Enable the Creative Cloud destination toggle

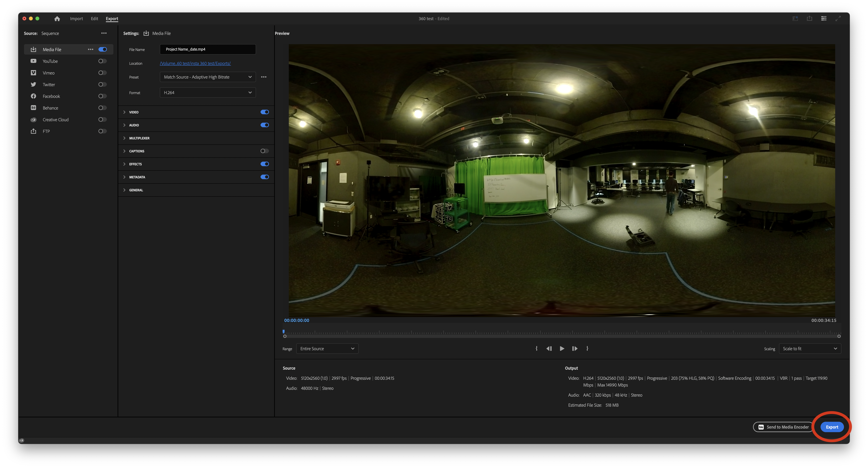point(102,120)
